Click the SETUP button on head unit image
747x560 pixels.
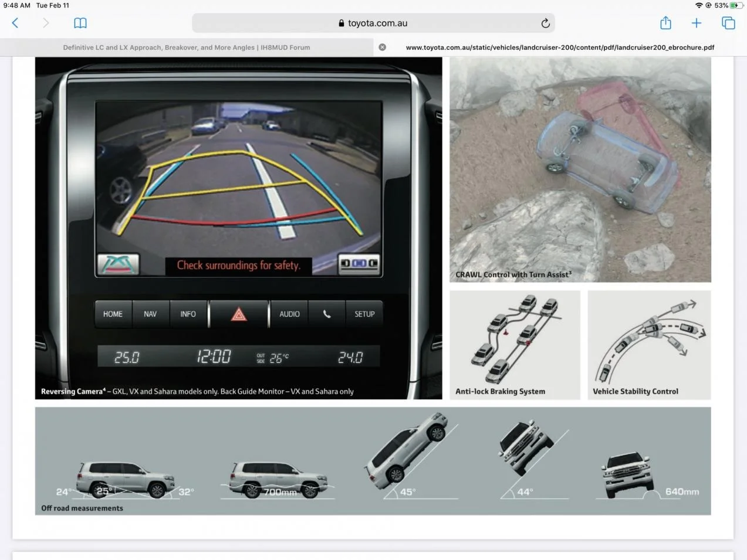pos(364,314)
